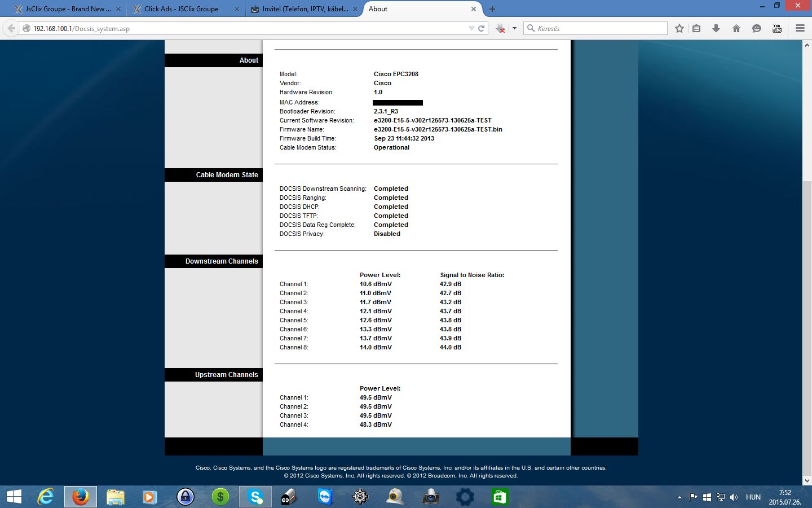Expand the dropdown arrow beside the blocker icon
The width and height of the screenshot is (812, 508).
(514, 28)
